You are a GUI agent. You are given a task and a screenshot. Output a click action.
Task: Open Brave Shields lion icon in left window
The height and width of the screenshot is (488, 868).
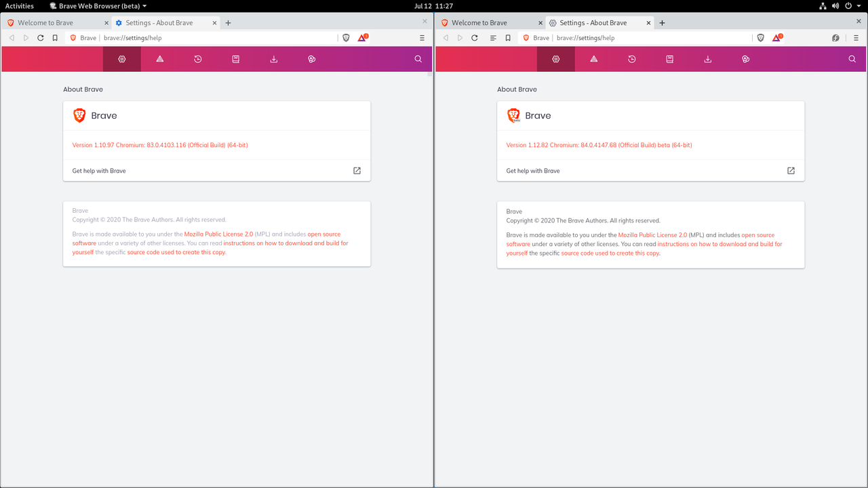coord(347,38)
